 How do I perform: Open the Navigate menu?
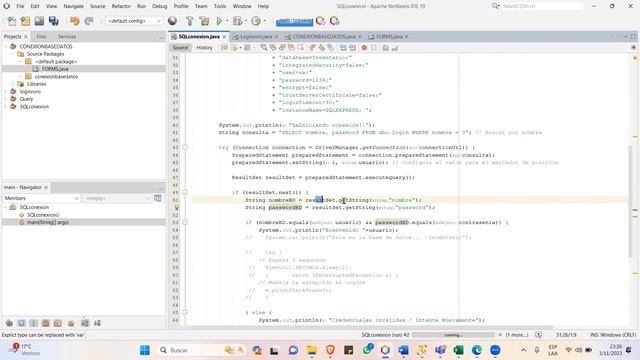(73, 6)
